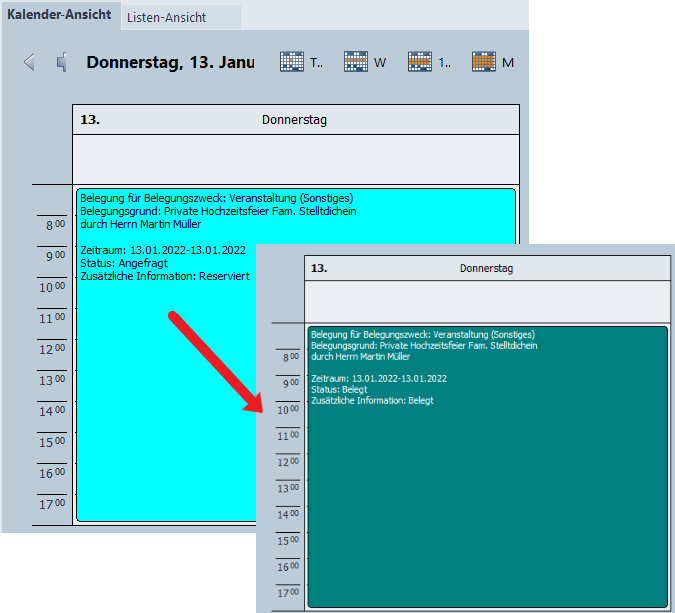
Task: Click Donnerstag column header above teal appointment
Action: point(487,268)
